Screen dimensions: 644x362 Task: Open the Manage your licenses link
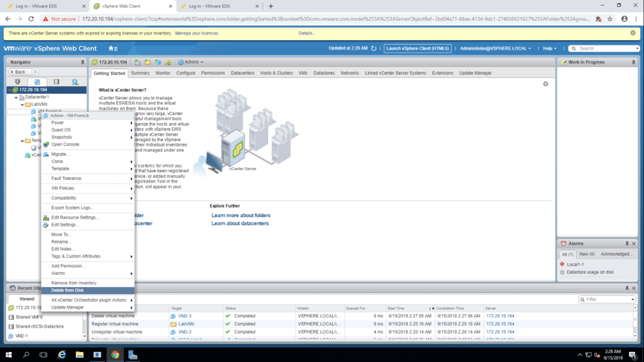pyautogui.click(x=196, y=33)
